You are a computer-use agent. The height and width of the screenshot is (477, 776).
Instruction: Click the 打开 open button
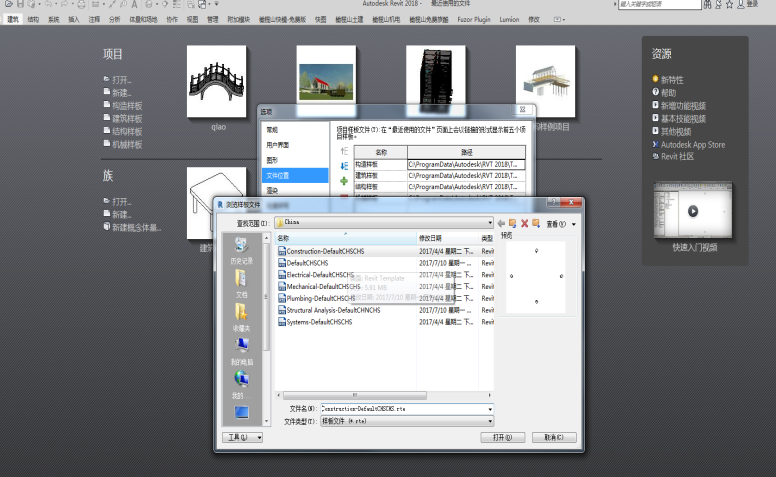502,437
